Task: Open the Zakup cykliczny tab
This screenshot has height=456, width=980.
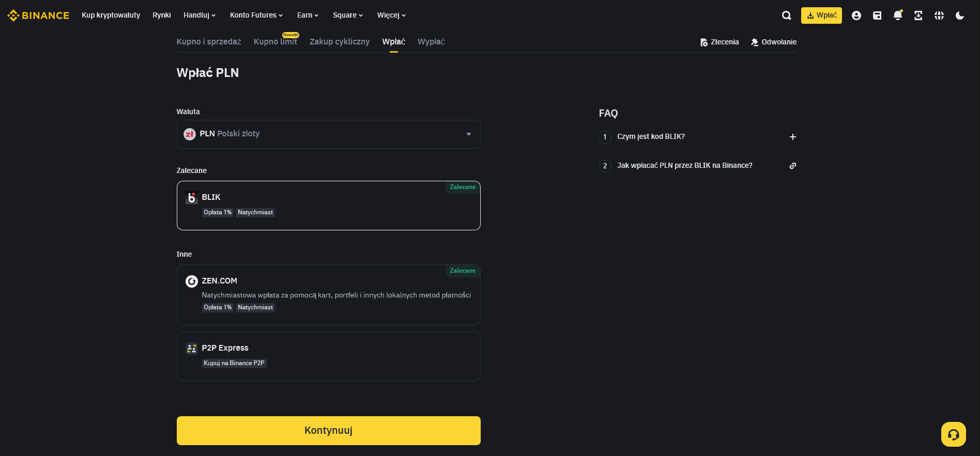Action: [x=340, y=42]
